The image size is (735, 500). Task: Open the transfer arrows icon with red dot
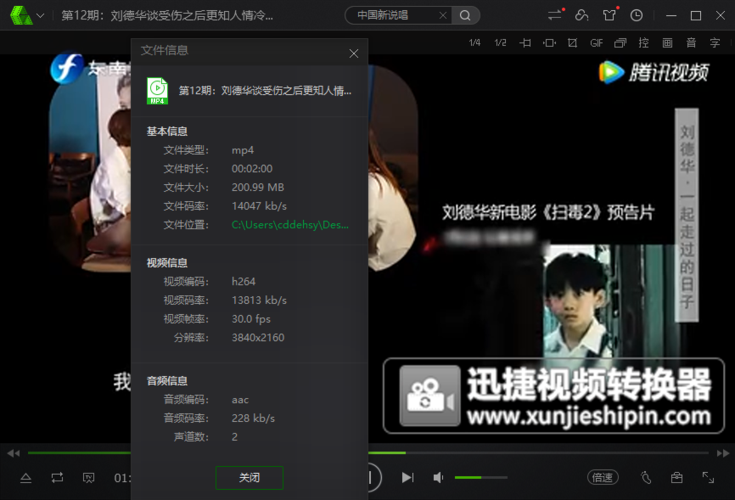(x=555, y=15)
